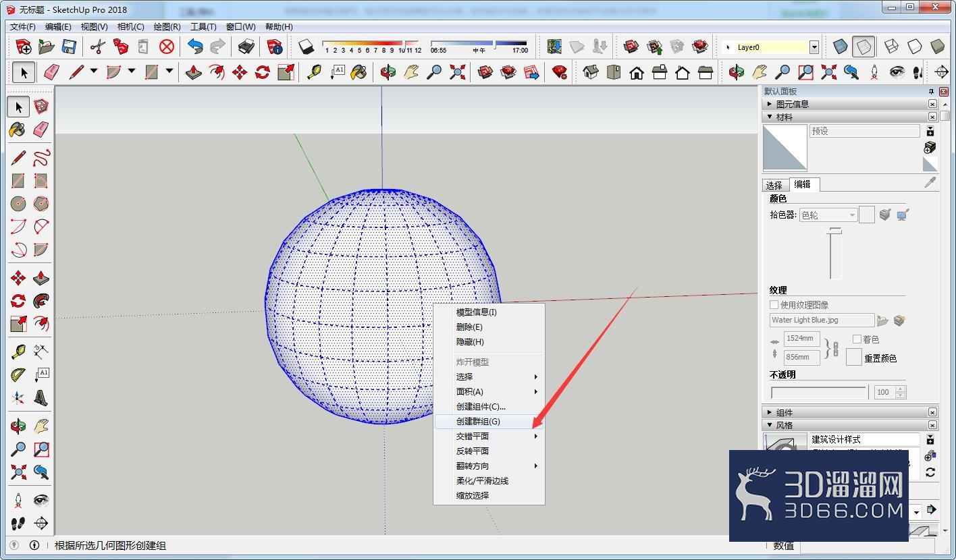Choose 创建群组(G) in context menu
This screenshot has height=560, width=956.
[489, 421]
